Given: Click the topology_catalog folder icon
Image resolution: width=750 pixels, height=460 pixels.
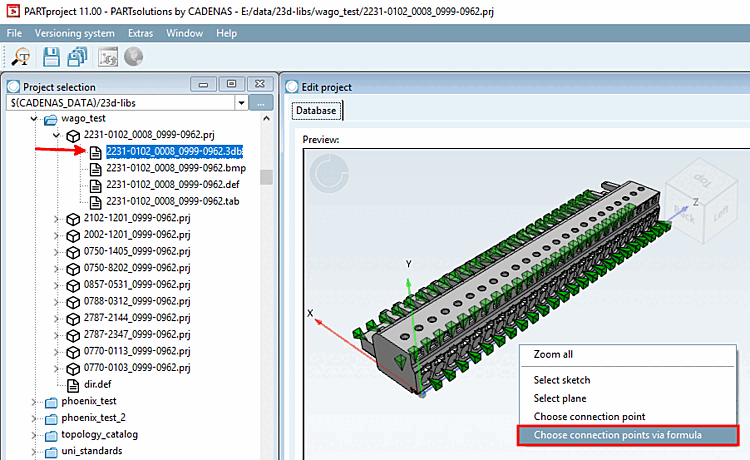Looking at the screenshot, I should click(51, 436).
